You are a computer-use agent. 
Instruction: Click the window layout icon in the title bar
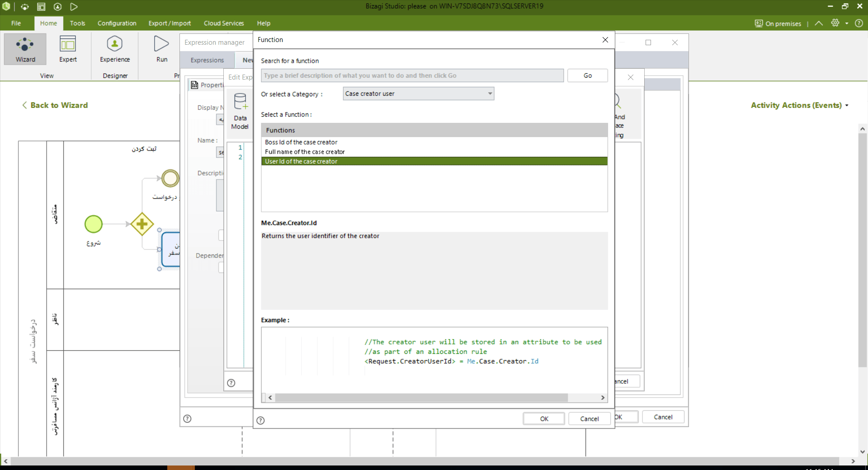coord(41,6)
